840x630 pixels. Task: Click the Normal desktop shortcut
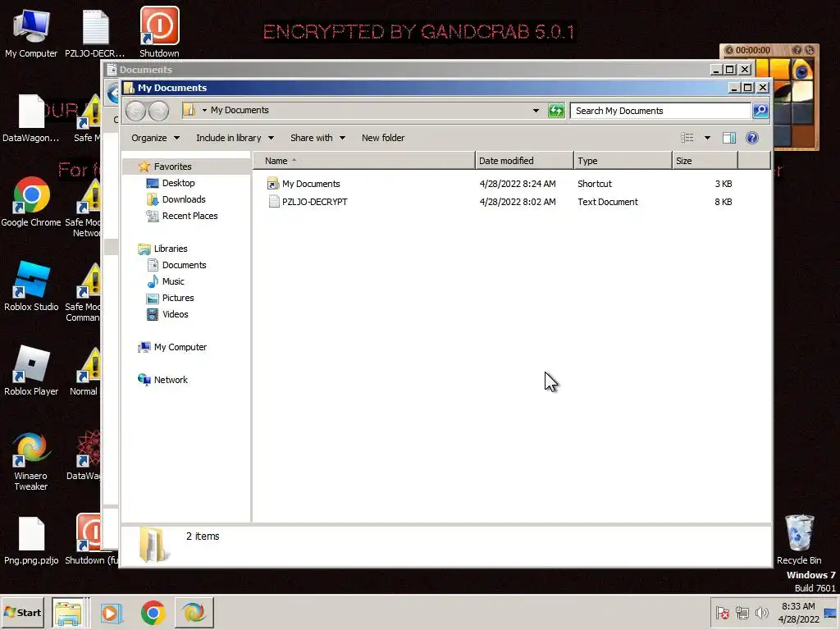84,371
